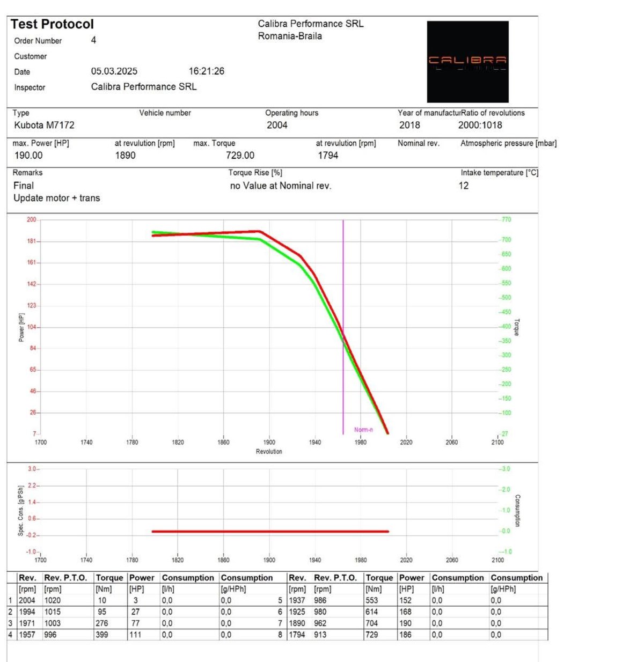The width and height of the screenshot is (644, 662).
Task: Click the "Torque Rise [%]" label
Action: tap(255, 173)
